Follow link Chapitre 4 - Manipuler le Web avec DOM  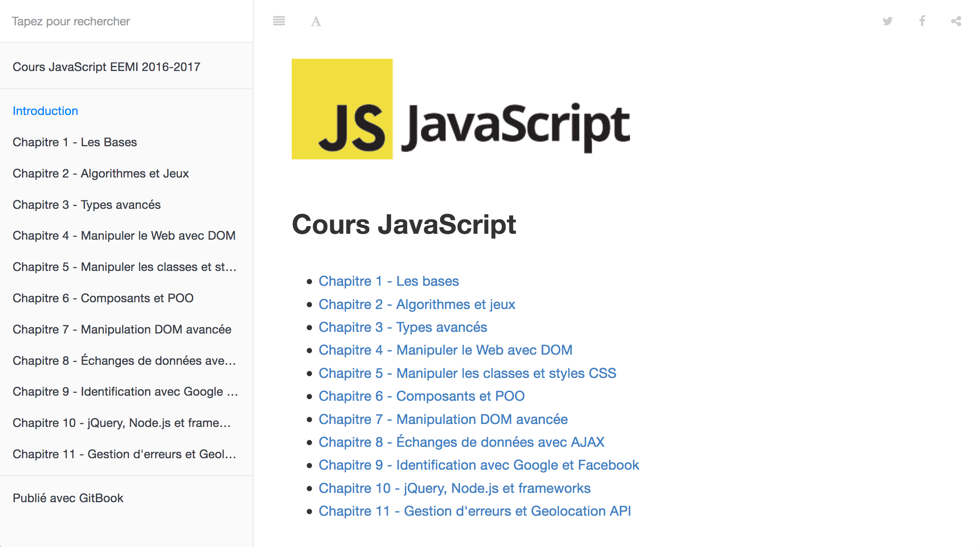(x=446, y=350)
